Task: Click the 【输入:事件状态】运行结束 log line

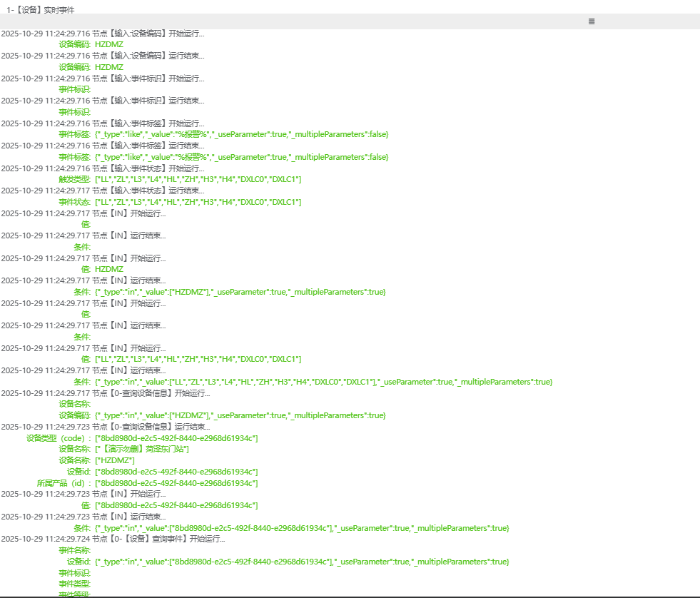Action: tap(103, 191)
